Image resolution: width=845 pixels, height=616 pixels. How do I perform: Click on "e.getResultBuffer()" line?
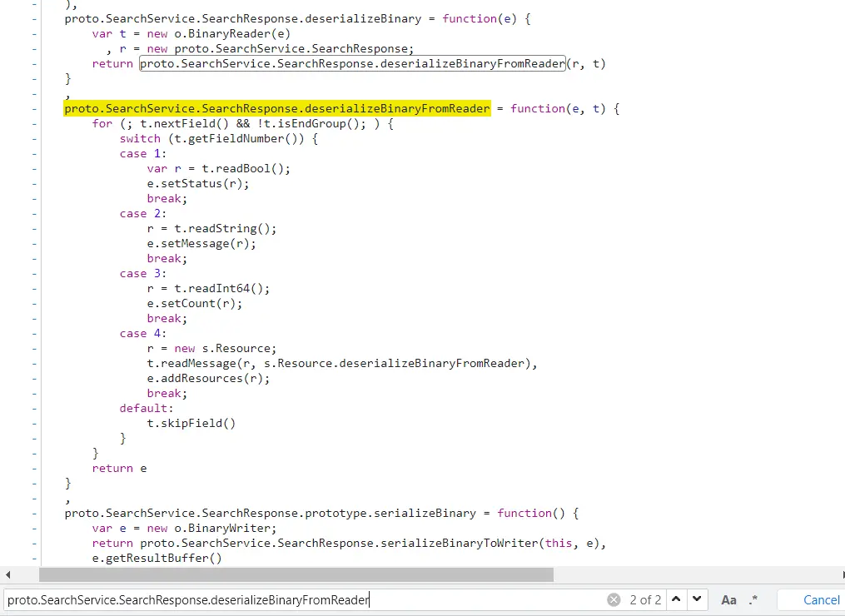(157, 559)
